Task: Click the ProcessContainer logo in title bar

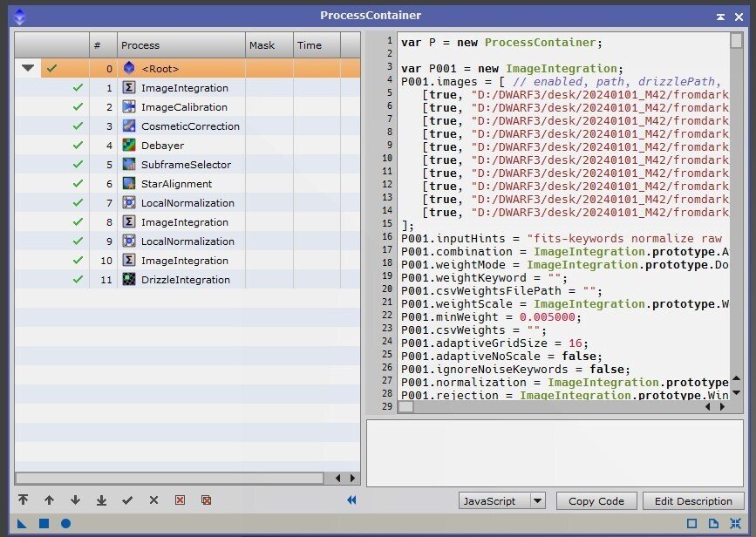Action: 20,17
